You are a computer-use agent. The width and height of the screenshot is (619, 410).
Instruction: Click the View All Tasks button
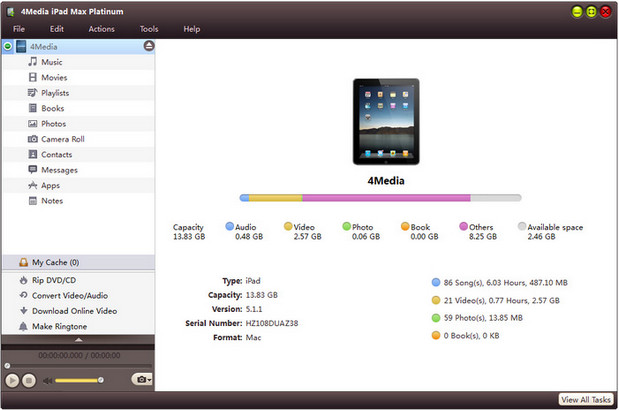[x=586, y=399]
